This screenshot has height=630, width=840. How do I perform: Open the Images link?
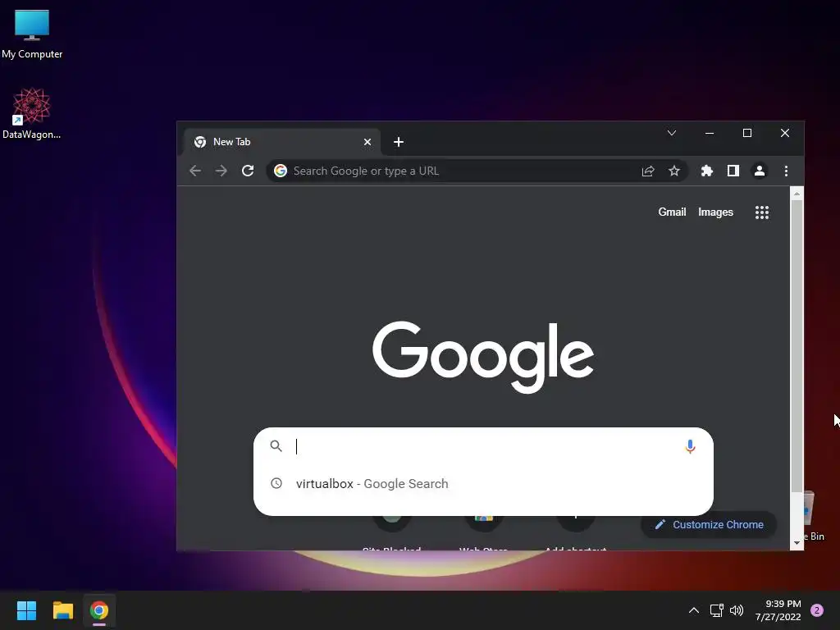tap(715, 212)
